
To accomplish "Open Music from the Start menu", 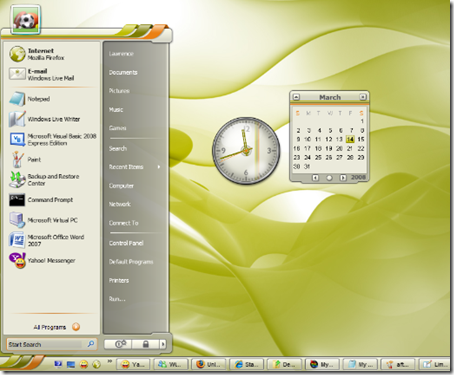I will (116, 109).
